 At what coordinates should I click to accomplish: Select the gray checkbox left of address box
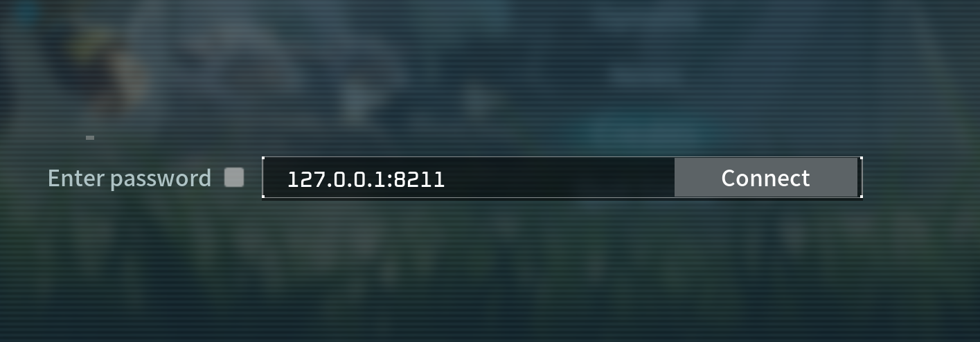tap(234, 178)
